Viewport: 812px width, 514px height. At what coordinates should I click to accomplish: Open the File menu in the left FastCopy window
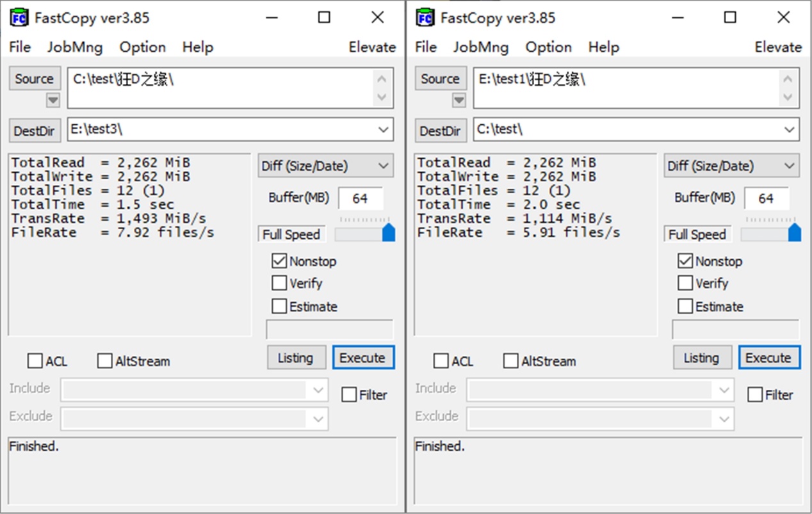pos(20,47)
